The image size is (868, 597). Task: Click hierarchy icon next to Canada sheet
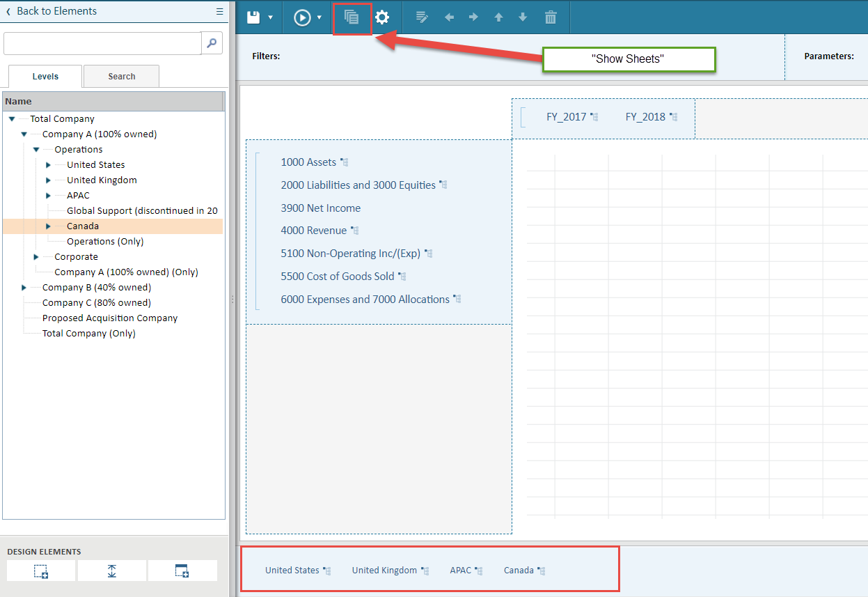(x=542, y=571)
